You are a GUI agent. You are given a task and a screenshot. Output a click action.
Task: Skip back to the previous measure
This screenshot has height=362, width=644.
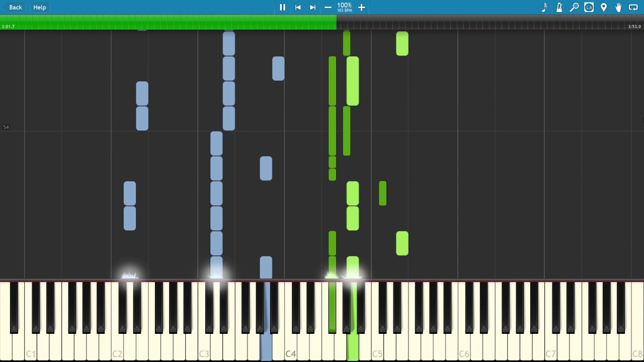(298, 7)
